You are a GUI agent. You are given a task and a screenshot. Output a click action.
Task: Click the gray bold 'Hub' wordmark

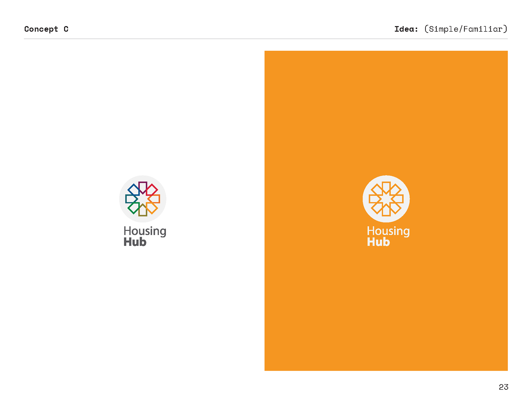135,242
